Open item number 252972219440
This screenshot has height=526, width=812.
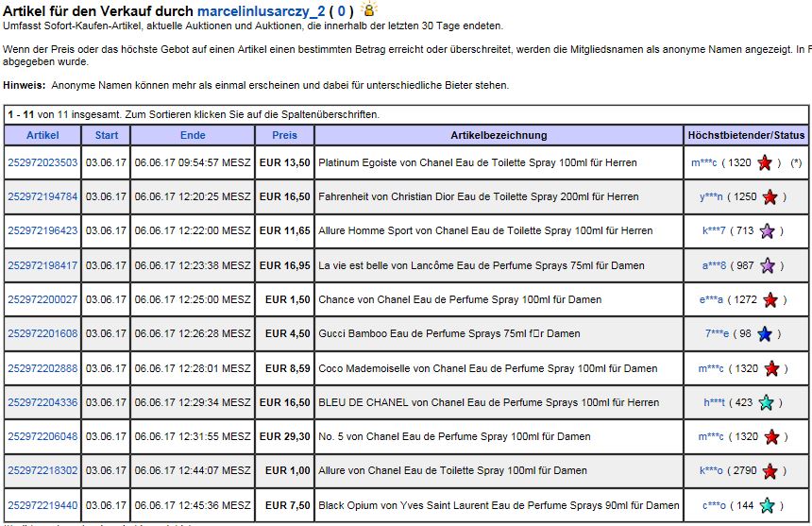pos(42,506)
